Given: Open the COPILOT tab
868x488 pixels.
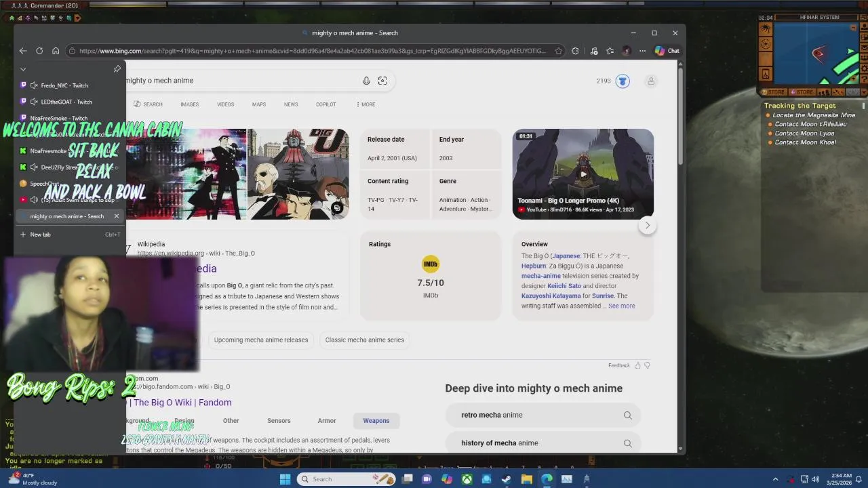Looking at the screenshot, I should click(325, 104).
